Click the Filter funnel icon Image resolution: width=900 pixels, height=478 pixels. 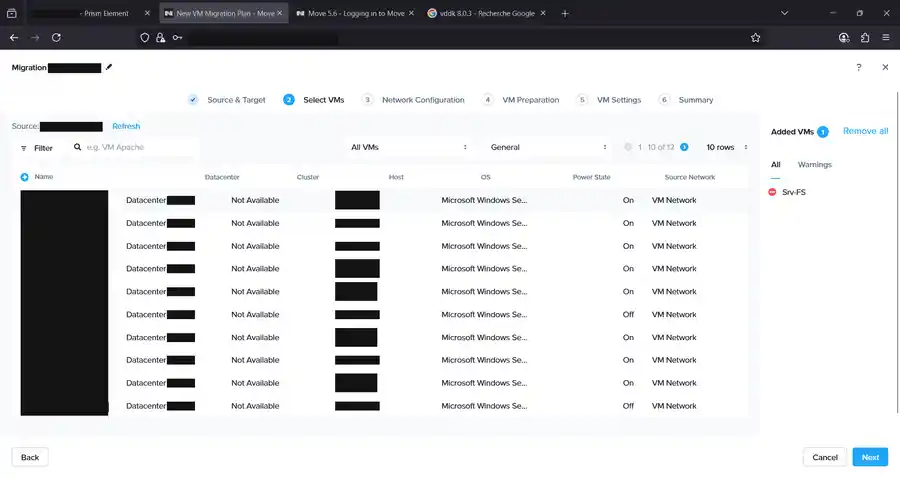pyautogui.click(x=24, y=148)
